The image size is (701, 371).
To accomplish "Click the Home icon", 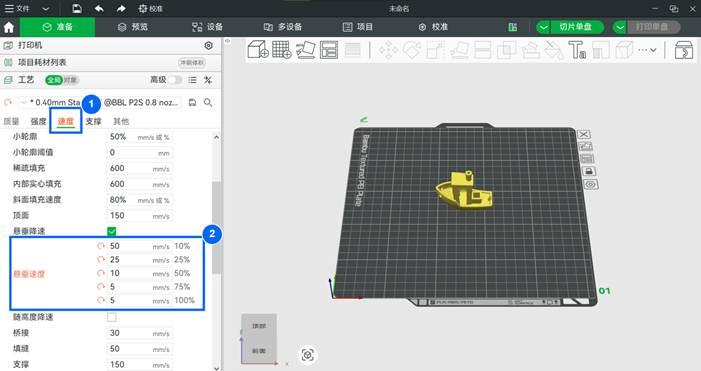I will click(9, 27).
